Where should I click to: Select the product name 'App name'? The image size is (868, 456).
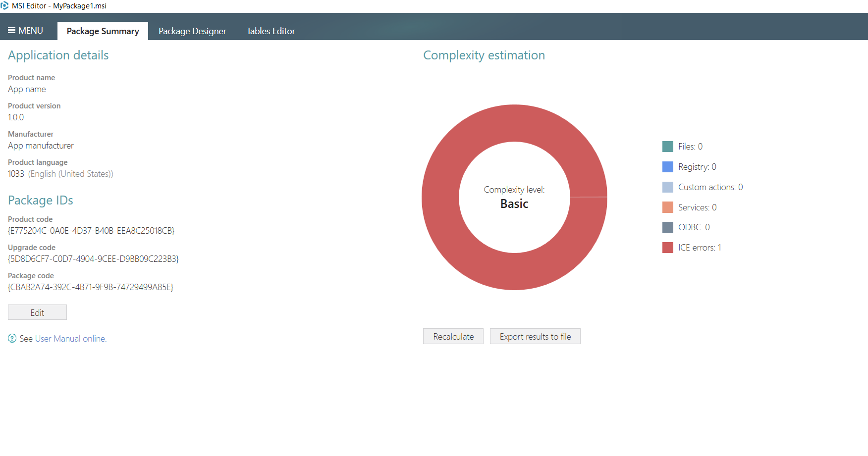coord(27,89)
